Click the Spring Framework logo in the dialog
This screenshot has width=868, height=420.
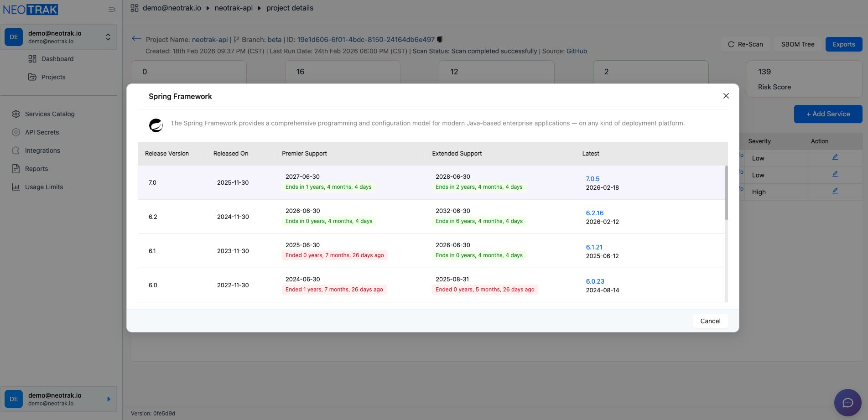(156, 125)
